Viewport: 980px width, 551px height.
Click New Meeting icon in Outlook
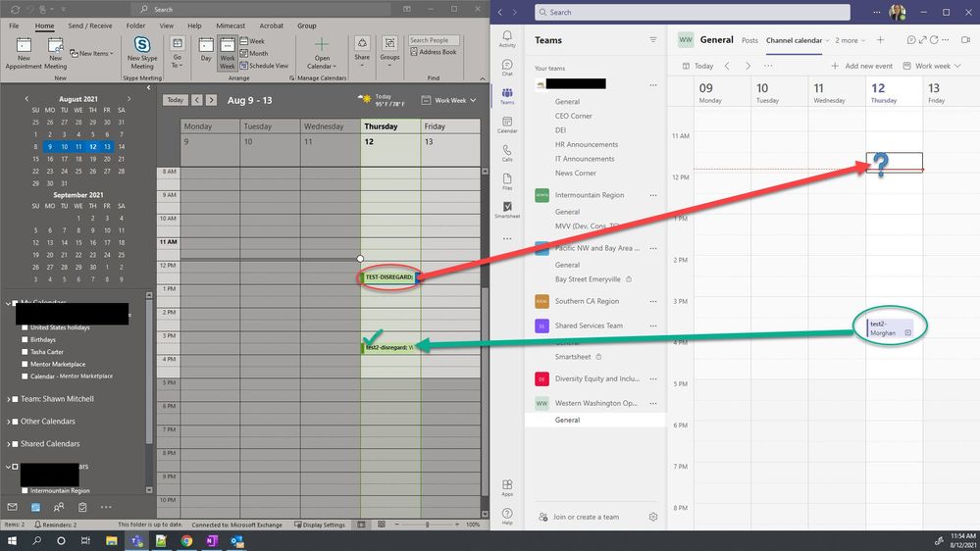click(55, 53)
